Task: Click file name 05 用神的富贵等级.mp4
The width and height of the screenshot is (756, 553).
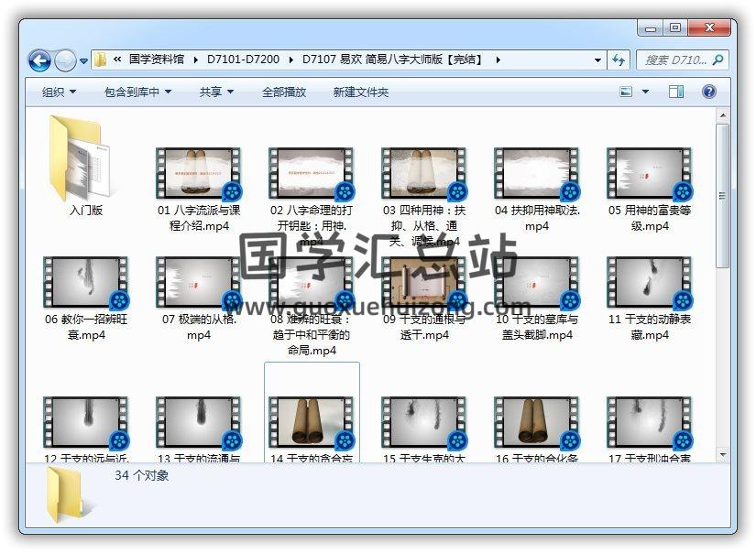Action: pos(650,218)
